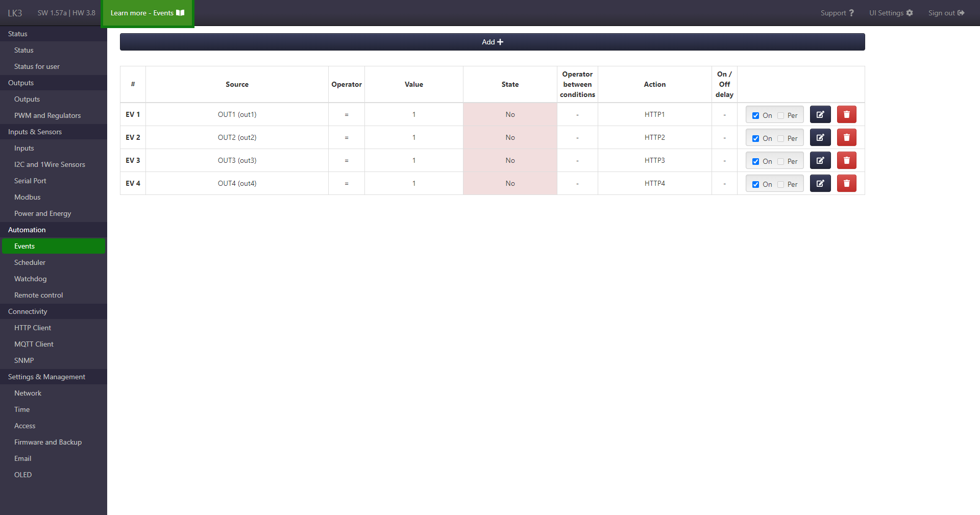Sign out of the device
This screenshot has width=980, height=515.
pos(946,13)
